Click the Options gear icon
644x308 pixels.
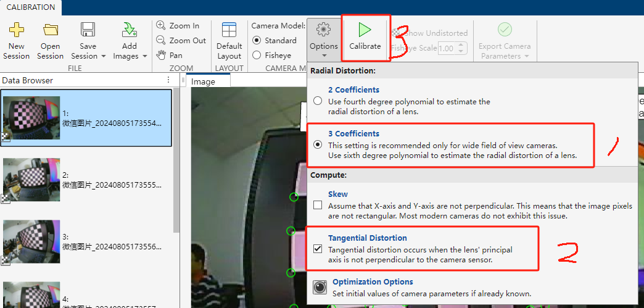click(324, 30)
